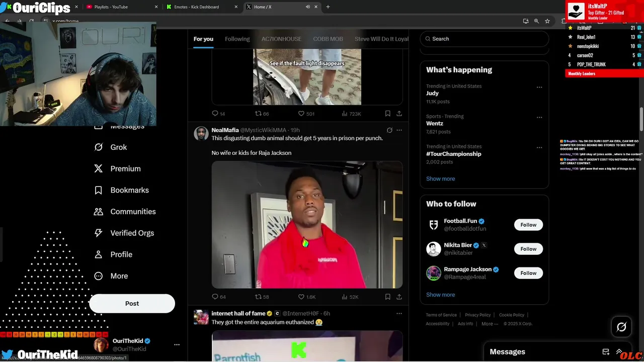Open OuriTheKid account menu dots
Image resolution: width=644 pixels, height=362 pixels.
tap(177, 345)
